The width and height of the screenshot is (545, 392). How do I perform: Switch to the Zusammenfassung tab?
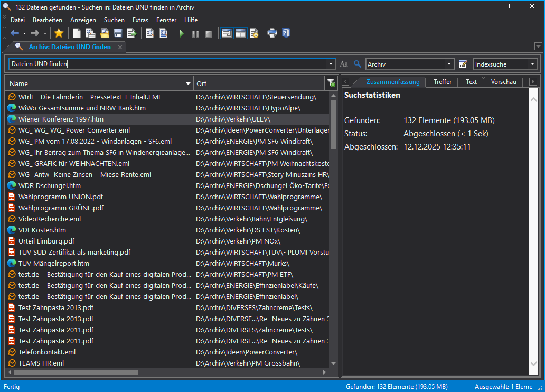393,82
